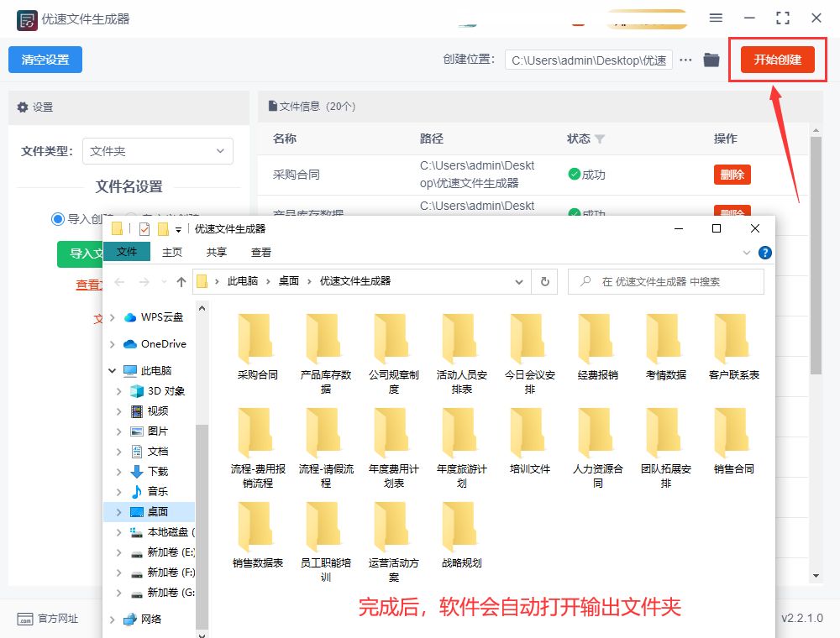Click the 清空设置 button
The width and height of the screenshot is (840, 638).
point(45,60)
